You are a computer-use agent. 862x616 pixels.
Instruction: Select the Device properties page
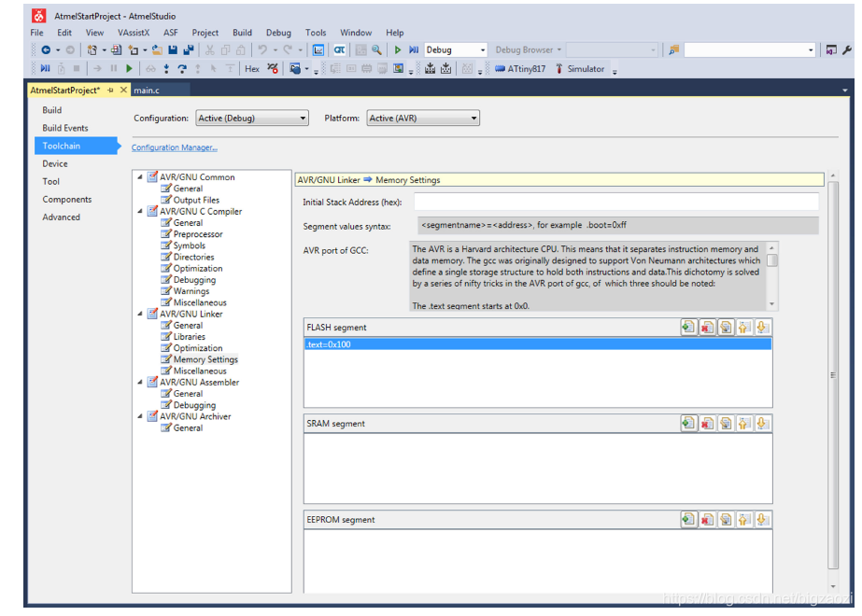(x=55, y=163)
